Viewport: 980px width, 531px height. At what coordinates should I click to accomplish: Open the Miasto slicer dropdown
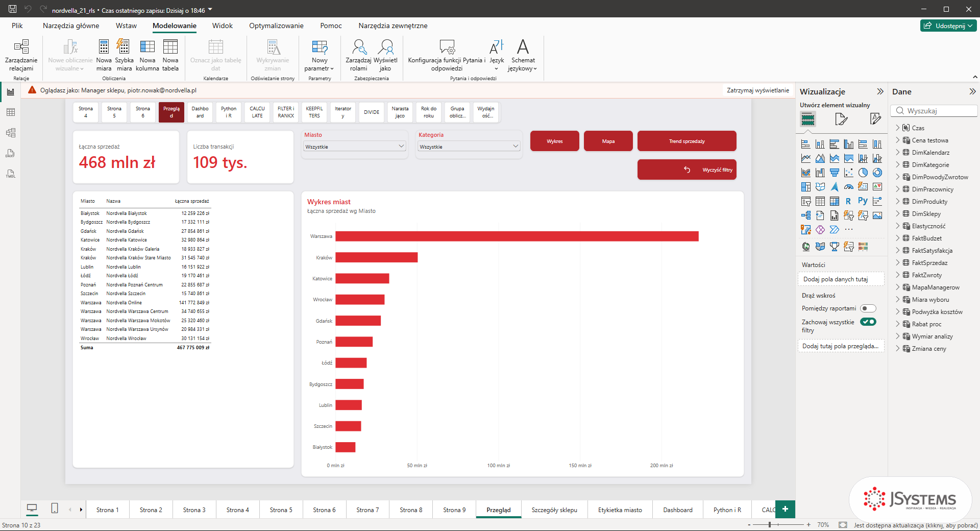click(x=355, y=147)
